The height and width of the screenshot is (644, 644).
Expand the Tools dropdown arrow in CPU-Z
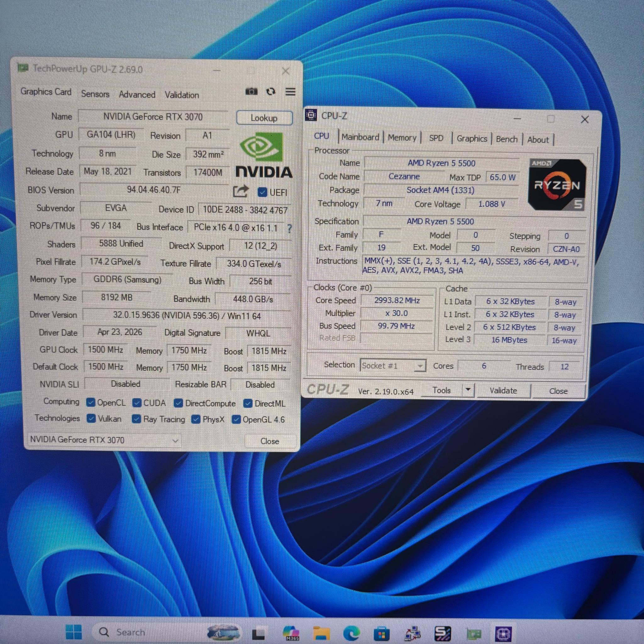coord(468,390)
